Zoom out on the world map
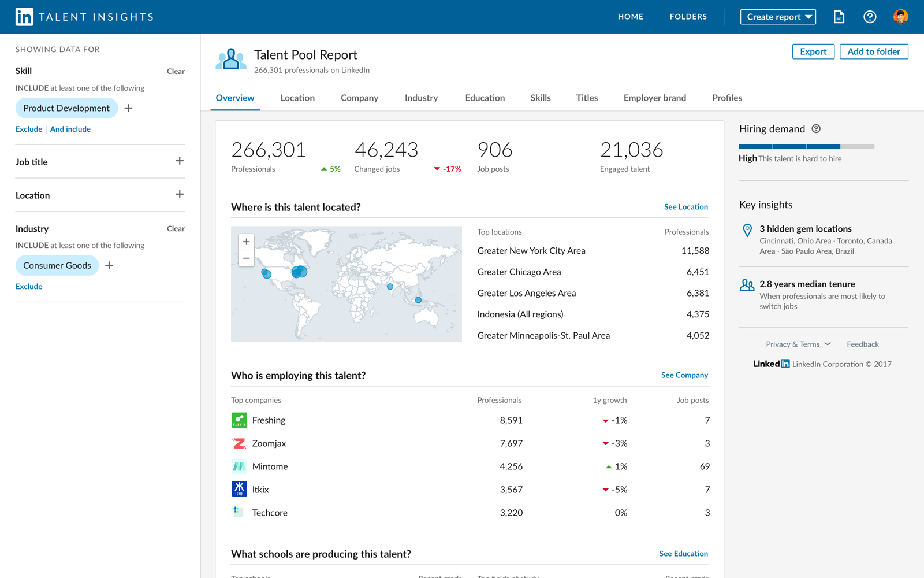The width and height of the screenshot is (924, 578). 246,258
